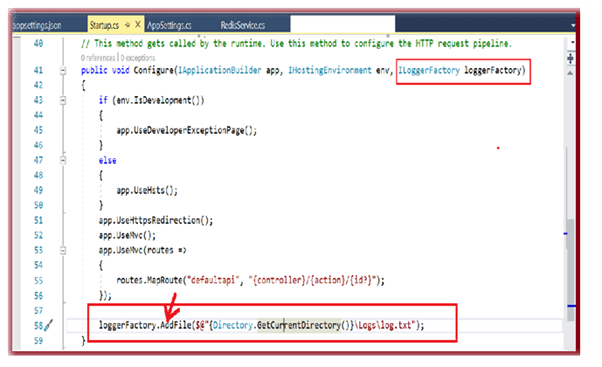Screen dimensions: 602x367
Task: Click 'app.UseHsts();' on line 49
Action: (x=147, y=190)
